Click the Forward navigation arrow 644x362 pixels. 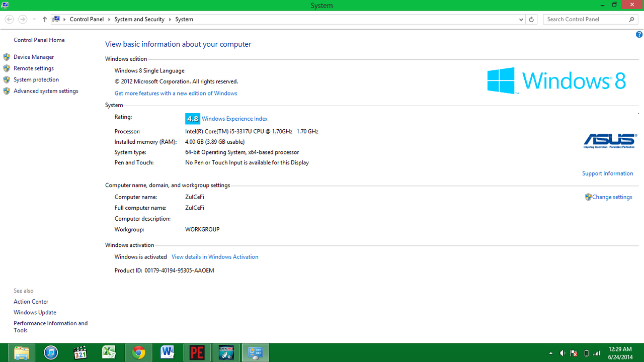[23, 19]
